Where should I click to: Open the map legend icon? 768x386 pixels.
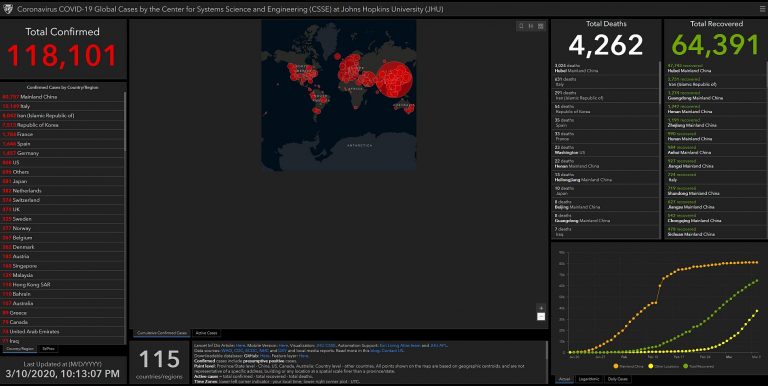click(x=531, y=26)
